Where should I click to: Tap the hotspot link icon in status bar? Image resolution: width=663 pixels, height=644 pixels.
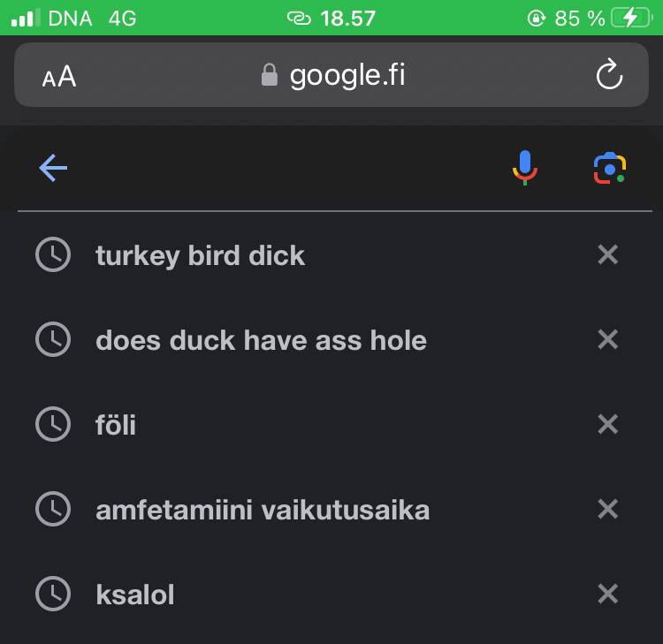(x=300, y=18)
